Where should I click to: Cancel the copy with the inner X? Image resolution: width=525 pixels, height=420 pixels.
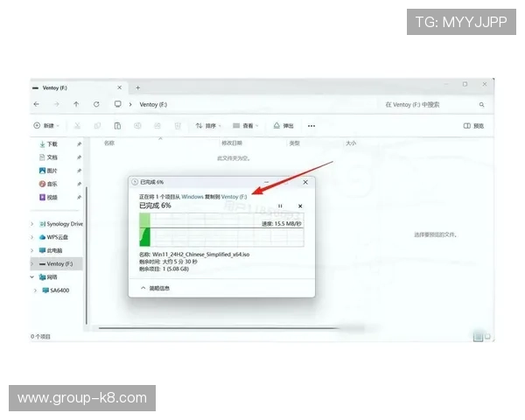coord(300,206)
